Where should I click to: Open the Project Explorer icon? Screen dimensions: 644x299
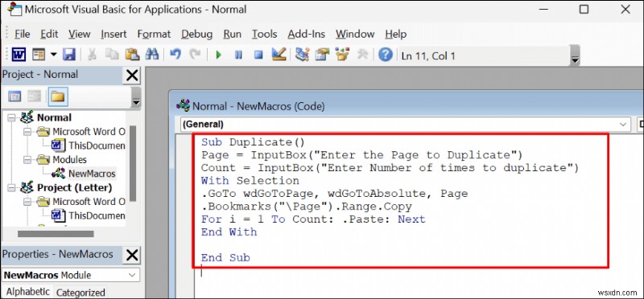point(303,54)
